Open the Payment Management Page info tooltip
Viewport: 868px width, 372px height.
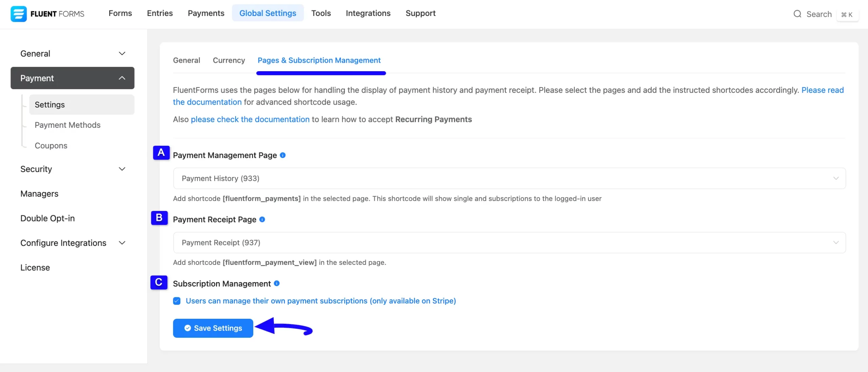(283, 155)
